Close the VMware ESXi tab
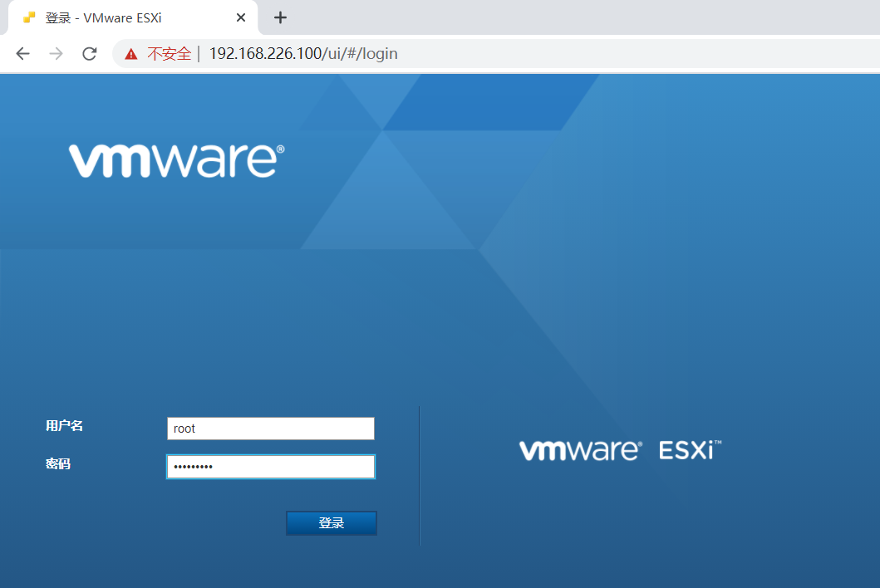The height and width of the screenshot is (588, 880). [x=241, y=18]
